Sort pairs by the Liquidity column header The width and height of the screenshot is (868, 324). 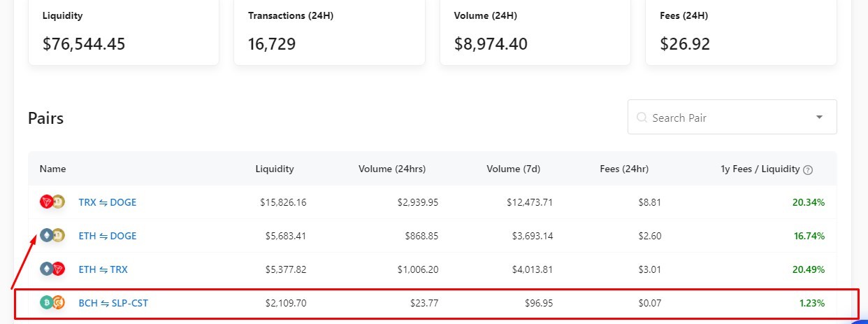(275, 169)
